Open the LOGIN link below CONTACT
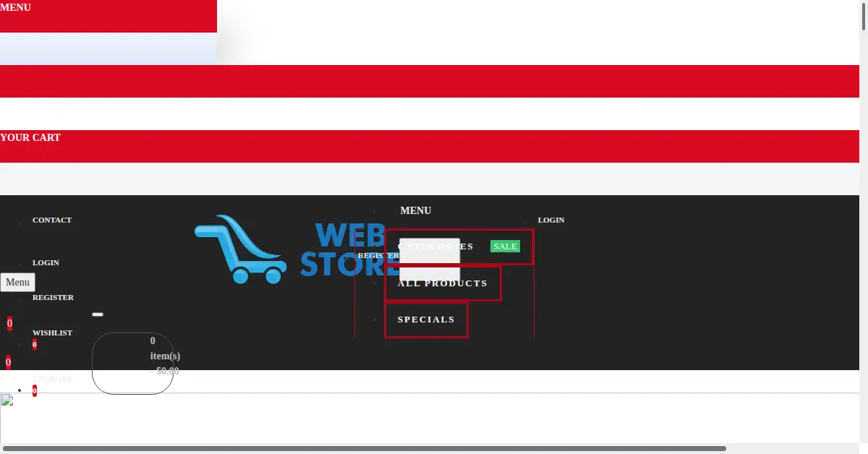Image resolution: width=868 pixels, height=454 pixels. [x=46, y=262]
